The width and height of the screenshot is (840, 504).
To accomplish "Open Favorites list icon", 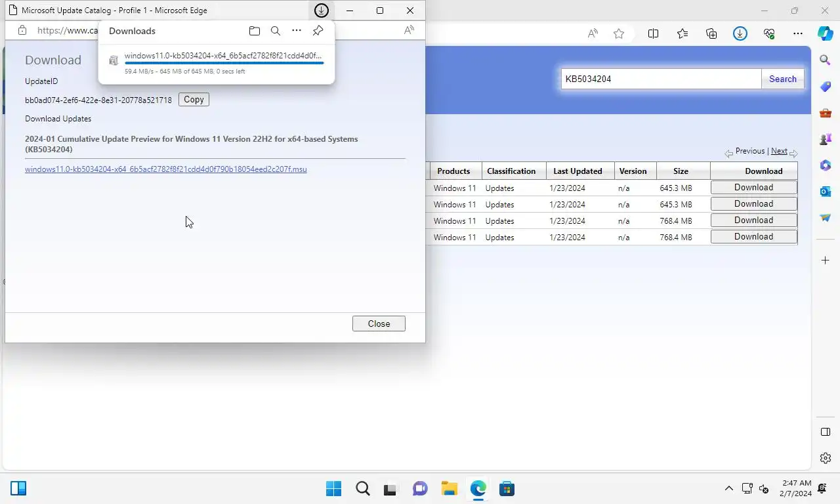I will click(x=682, y=33).
